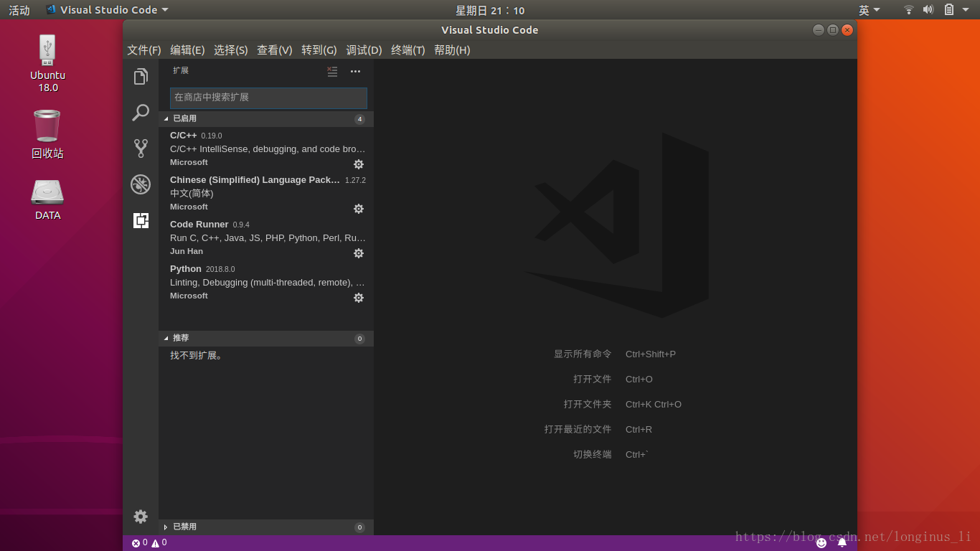
Task: Open the clock showing 星期日 21:10
Action: point(490,10)
